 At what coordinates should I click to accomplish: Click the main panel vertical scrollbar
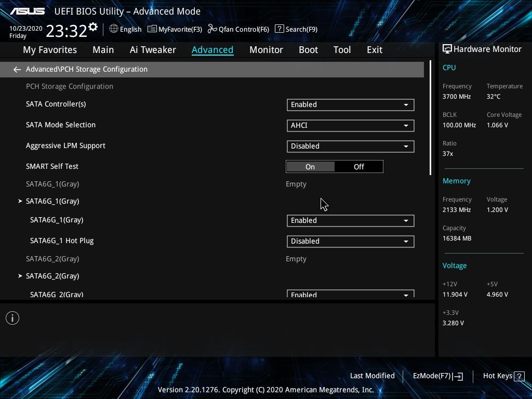pos(430,118)
